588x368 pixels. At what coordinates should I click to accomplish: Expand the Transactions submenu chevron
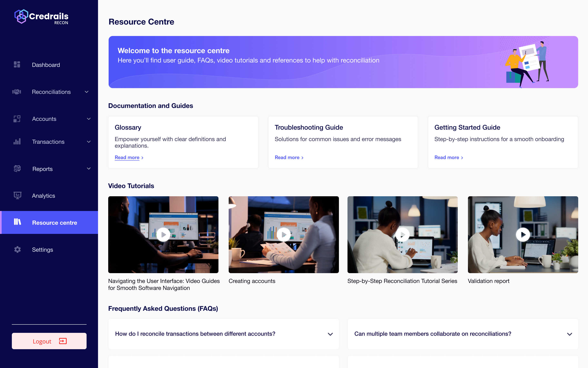(x=89, y=142)
